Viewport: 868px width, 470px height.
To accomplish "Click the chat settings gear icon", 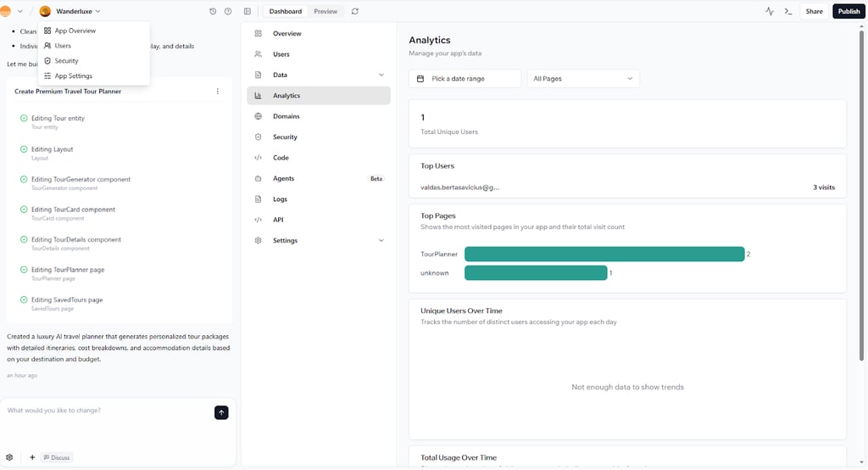I will coord(9,457).
